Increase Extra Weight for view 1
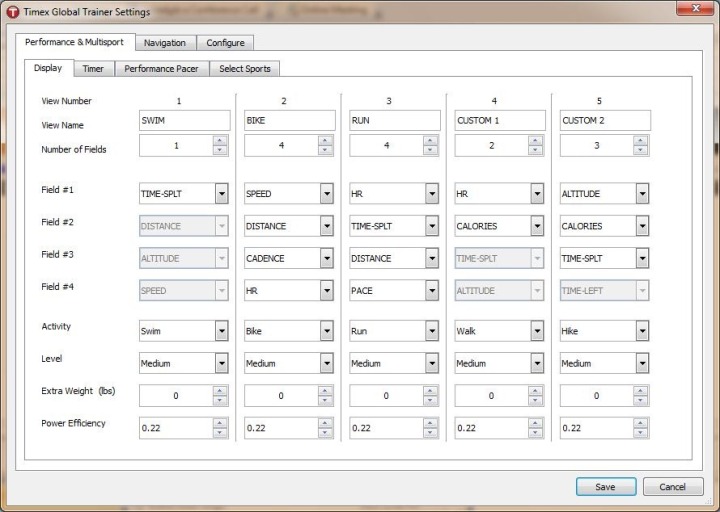The image size is (720, 512). click(220, 391)
